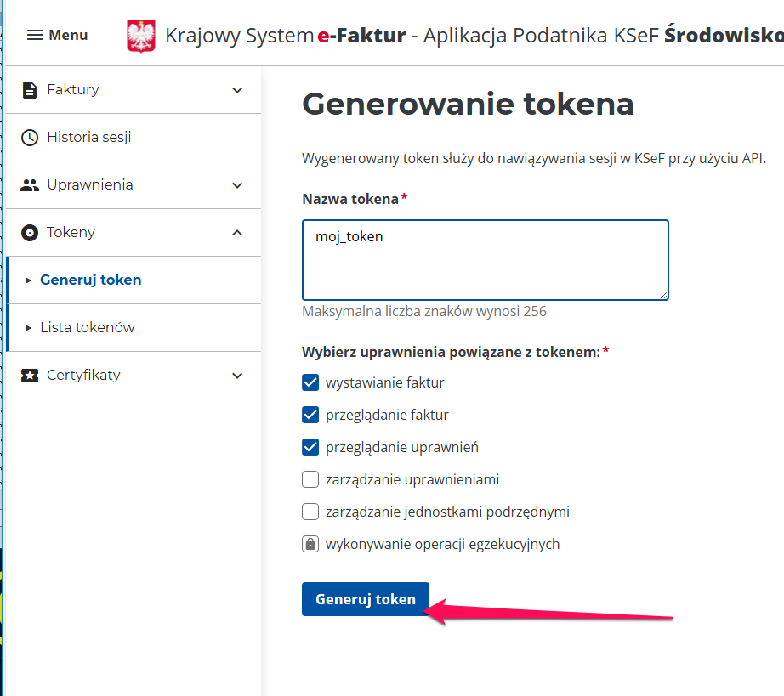
Task: Click the Polish eagle emblem logo
Action: (x=141, y=36)
